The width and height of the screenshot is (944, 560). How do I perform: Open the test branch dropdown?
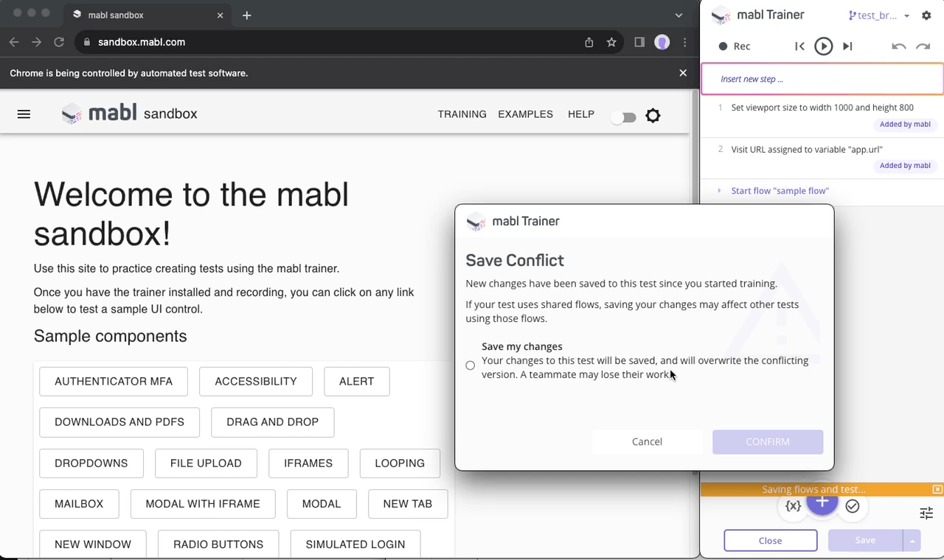click(879, 15)
